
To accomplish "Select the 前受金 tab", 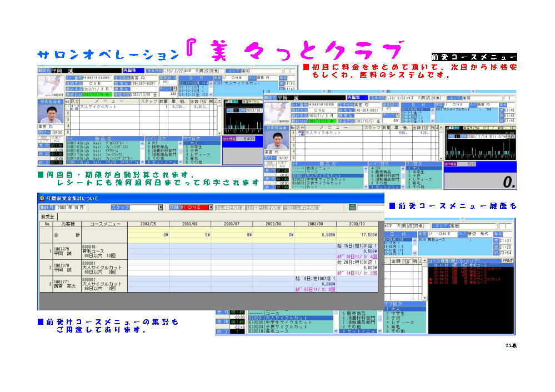I will point(48,217).
